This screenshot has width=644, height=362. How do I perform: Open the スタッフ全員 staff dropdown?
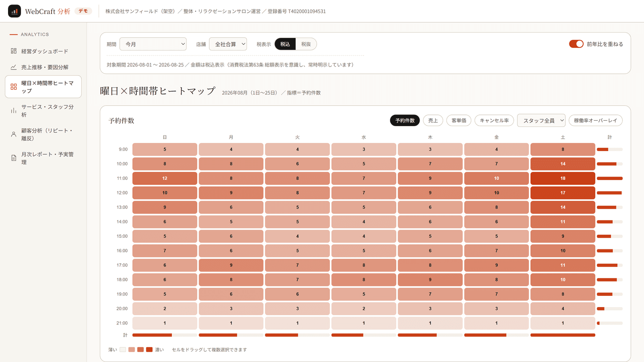click(x=541, y=120)
